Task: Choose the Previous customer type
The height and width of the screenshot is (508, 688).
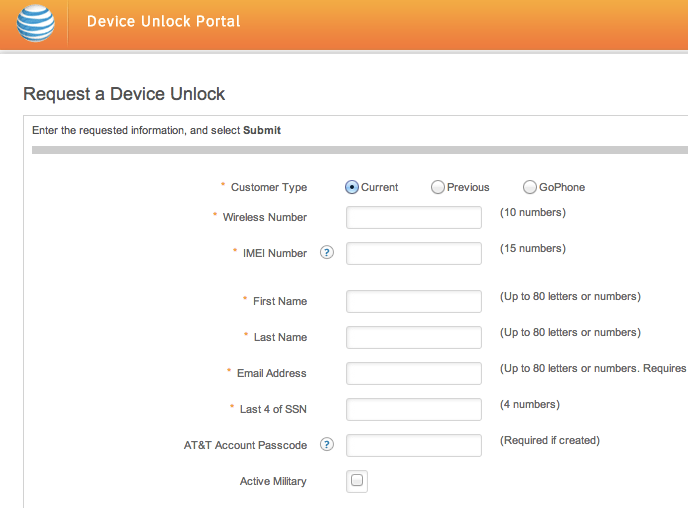Action: coord(438,187)
